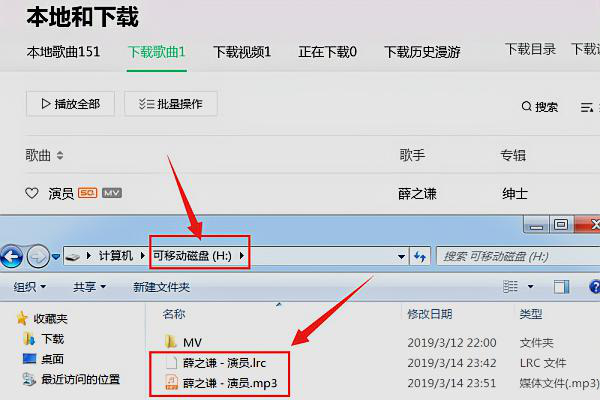Open the 组织 menu
The width and height of the screenshot is (600, 400).
(30, 287)
